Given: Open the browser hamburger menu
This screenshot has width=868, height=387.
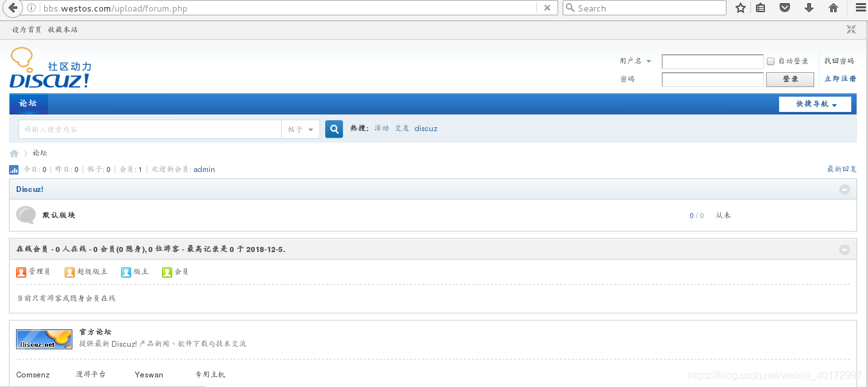Looking at the screenshot, I should point(860,8).
